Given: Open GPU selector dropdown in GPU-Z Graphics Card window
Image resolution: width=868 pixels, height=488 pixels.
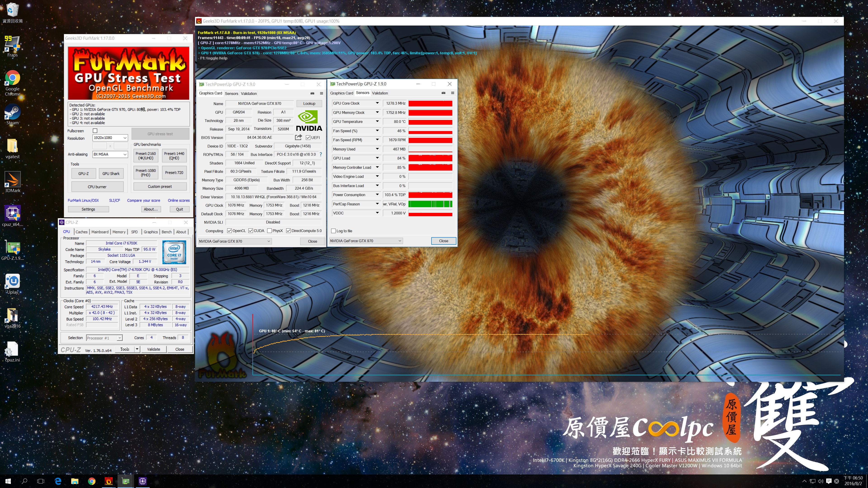Looking at the screenshot, I should point(235,241).
